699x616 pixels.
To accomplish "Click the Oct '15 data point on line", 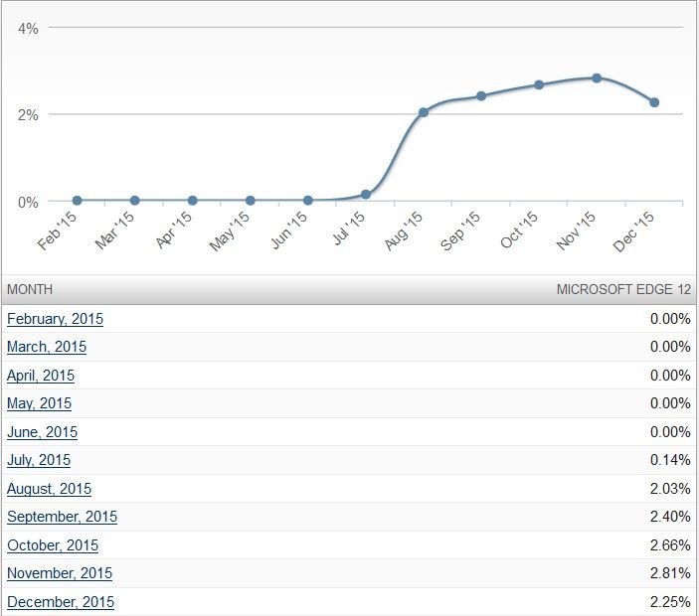I will pyautogui.click(x=539, y=84).
